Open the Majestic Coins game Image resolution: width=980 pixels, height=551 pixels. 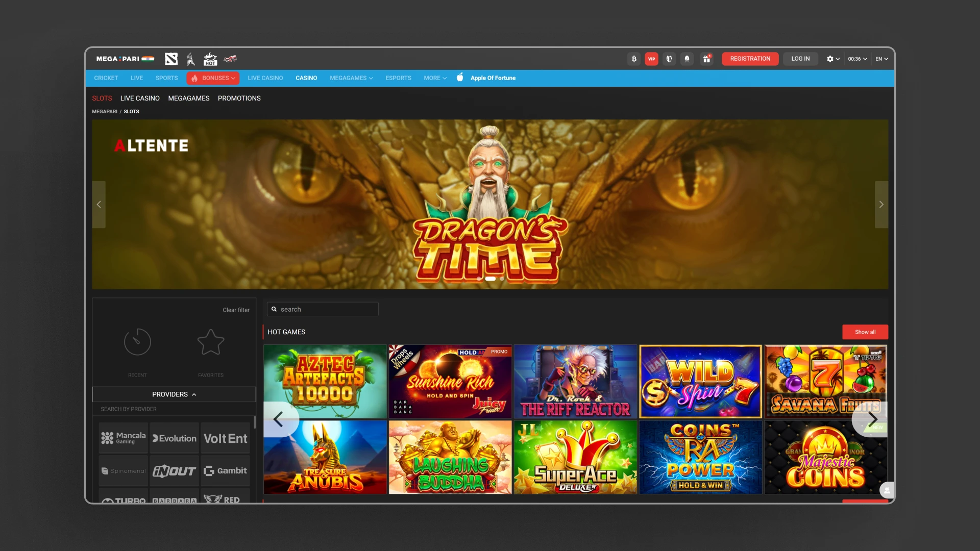(825, 457)
